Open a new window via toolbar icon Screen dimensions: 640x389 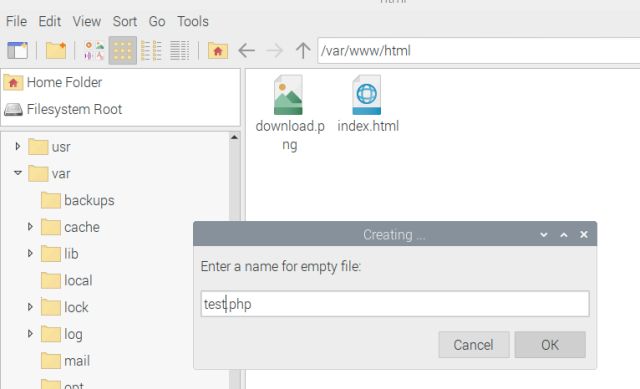click(x=18, y=51)
